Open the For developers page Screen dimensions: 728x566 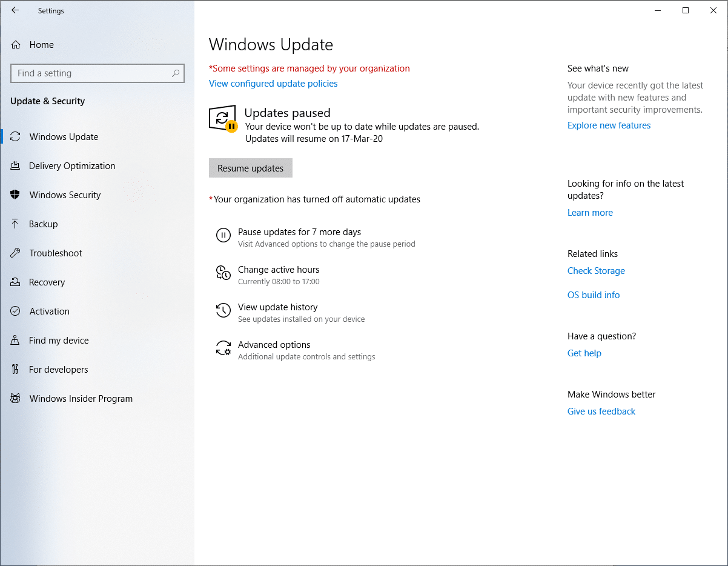(x=58, y=370)
